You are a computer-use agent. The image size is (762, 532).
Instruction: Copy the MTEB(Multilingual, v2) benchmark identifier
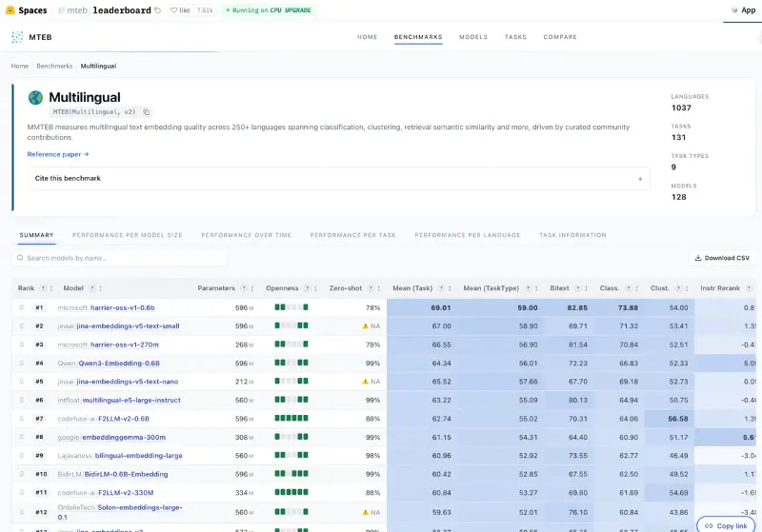147,112
